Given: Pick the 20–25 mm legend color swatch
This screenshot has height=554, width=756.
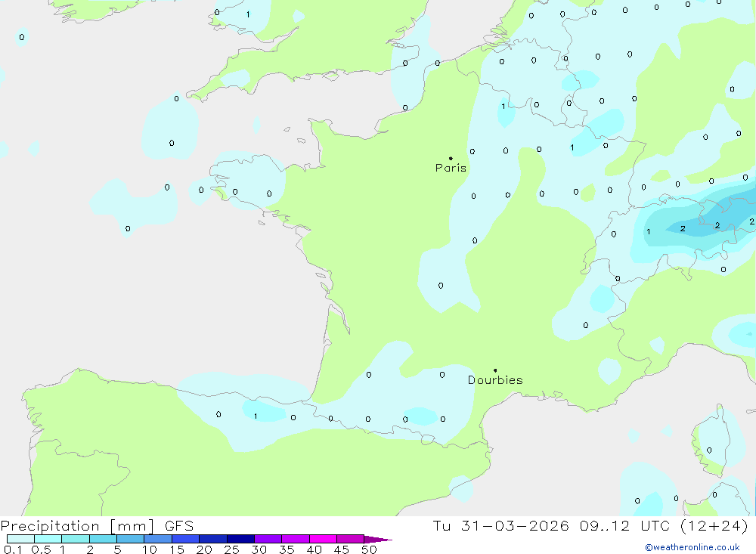Looking at the screenshot, I should click(x=213, y=539).
